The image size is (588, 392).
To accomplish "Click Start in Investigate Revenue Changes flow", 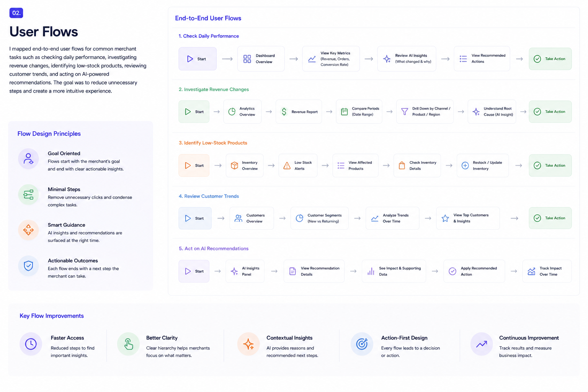I will click(x=194, y=112).
